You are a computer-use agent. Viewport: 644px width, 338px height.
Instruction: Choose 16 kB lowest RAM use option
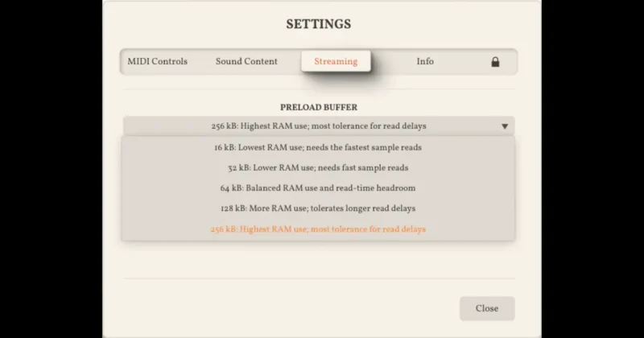click(x=318, y=147)
